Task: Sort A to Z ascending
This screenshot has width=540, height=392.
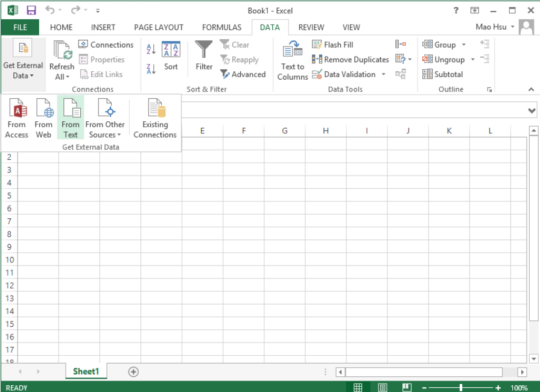Action: coord(151,49)
